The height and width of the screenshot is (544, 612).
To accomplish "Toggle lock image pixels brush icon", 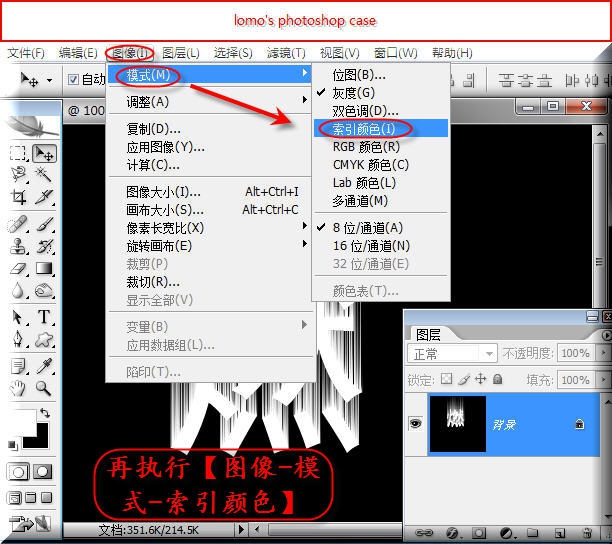I will click(464, 379).
